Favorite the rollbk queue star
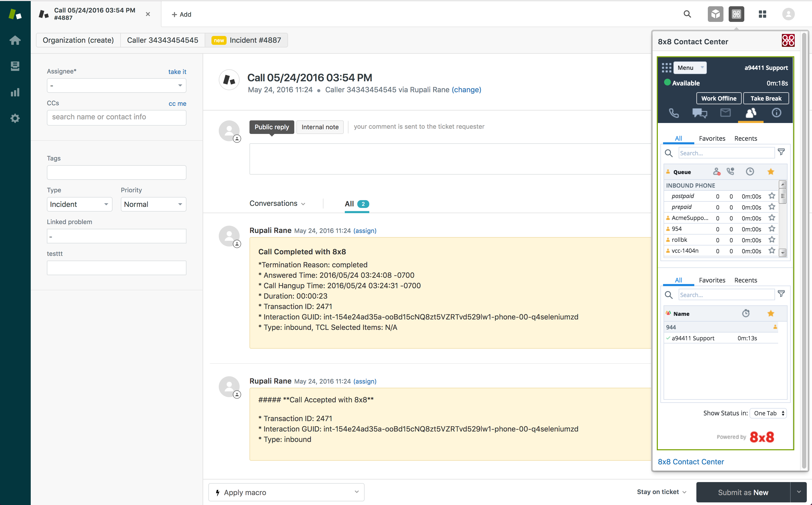812x505 pixels. pyautogui.click(x=772, y=240)
